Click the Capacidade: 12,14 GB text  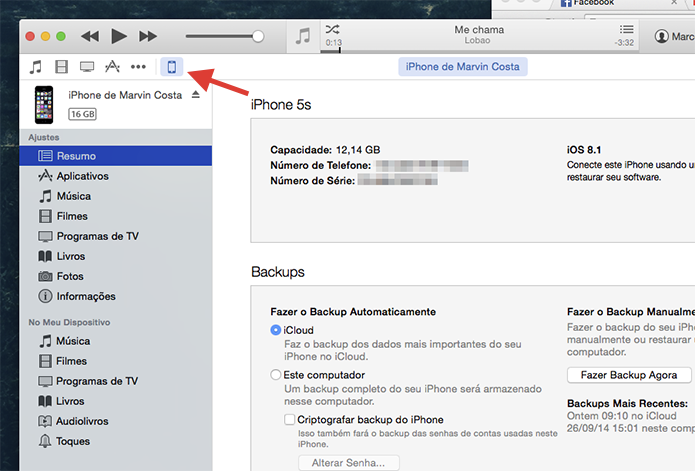click(x=325, y=150)
